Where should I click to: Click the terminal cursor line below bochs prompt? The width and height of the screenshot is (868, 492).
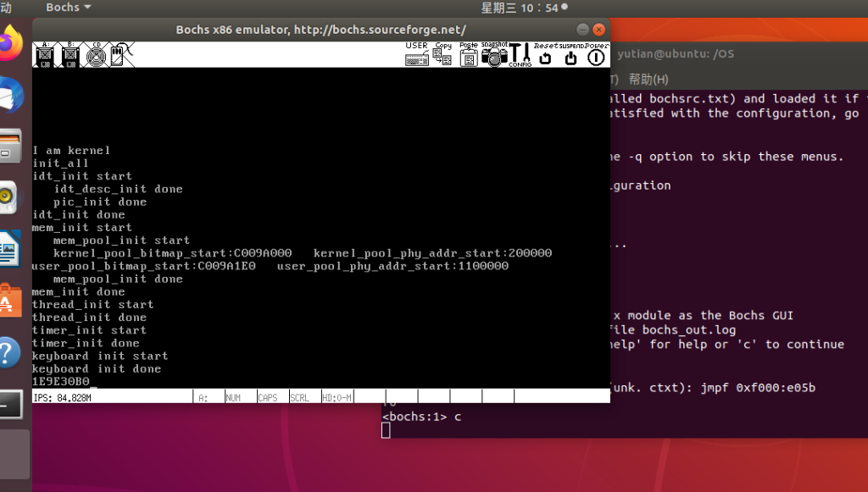click(386, 430)
